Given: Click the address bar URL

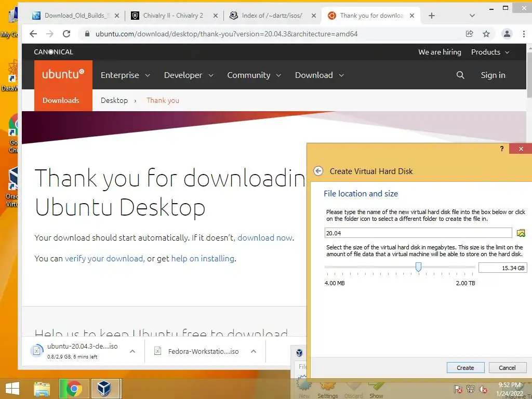Looking at the screenshot, I should [x=227, y=34].
